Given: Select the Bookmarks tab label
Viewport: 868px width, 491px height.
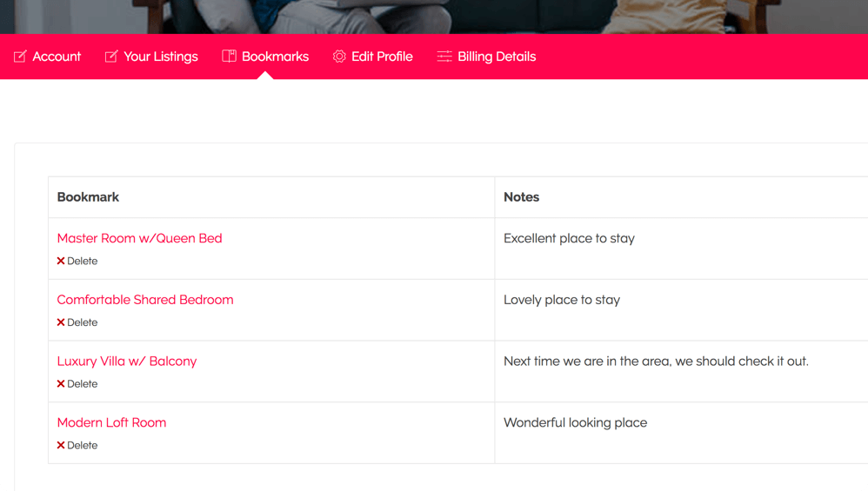Looking at the screenshot, I should [x=275, y=56].
